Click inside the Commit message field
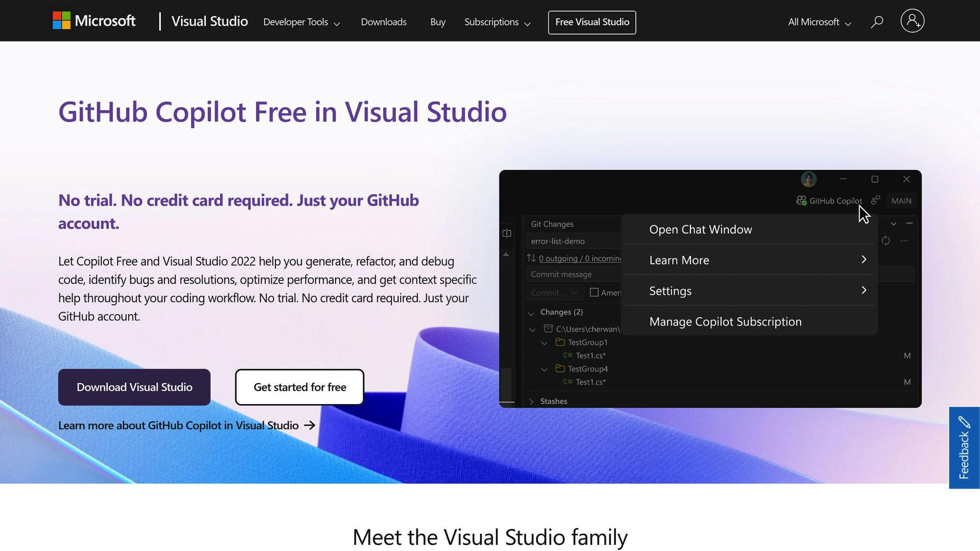Screen dimensions: 980x551 click(x=562, y=274)
